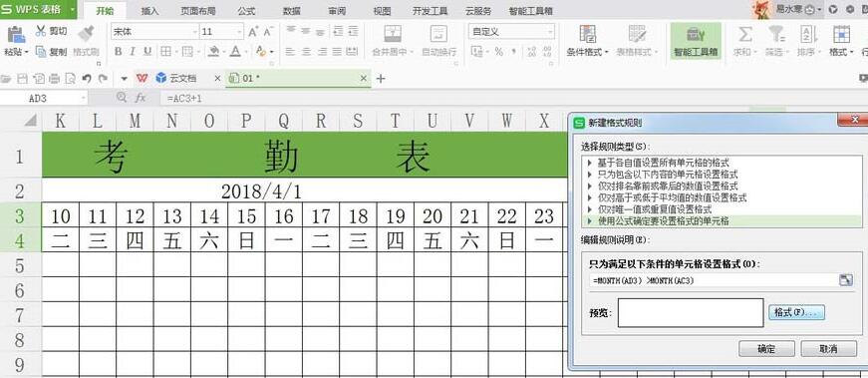This screenshot has height=378, width=868.
Task: Click the Wrap Text (自动换行) icon
Action: pos(438,34)
